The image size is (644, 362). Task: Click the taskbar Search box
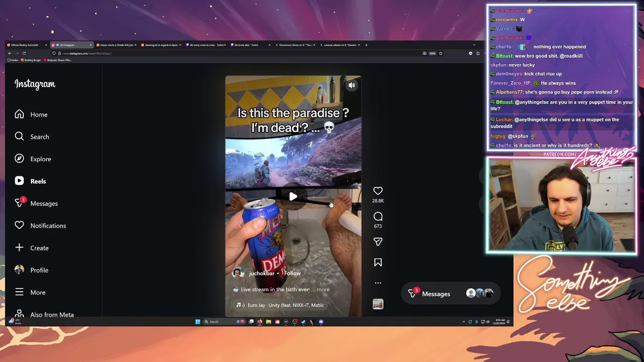(x=224, y=322)
